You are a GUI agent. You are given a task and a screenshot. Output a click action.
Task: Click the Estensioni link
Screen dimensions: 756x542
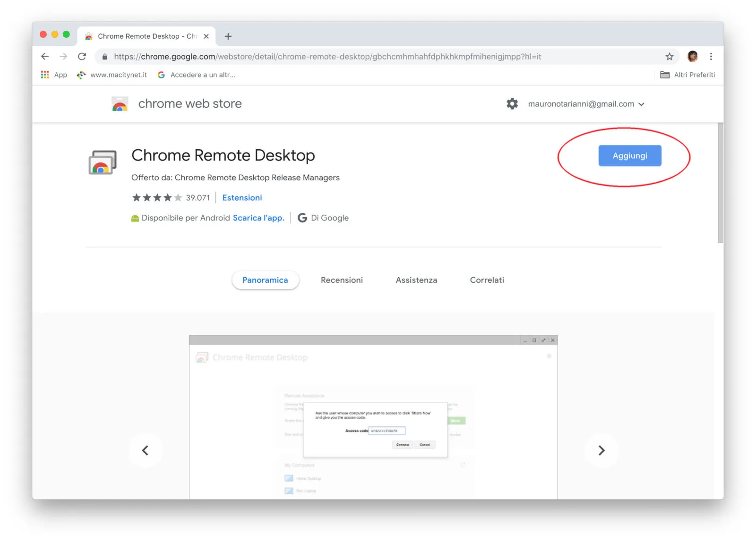tap(242, 197)
